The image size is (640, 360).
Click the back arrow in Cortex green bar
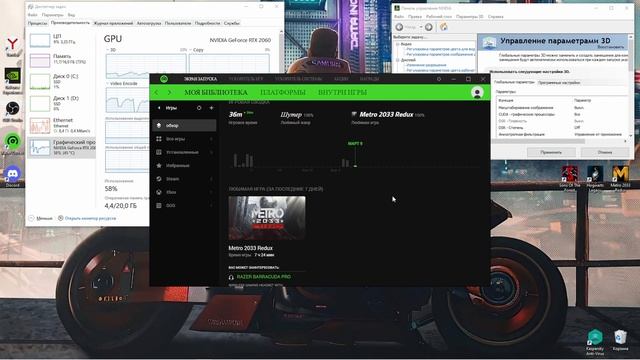click(x=156, y=93)
